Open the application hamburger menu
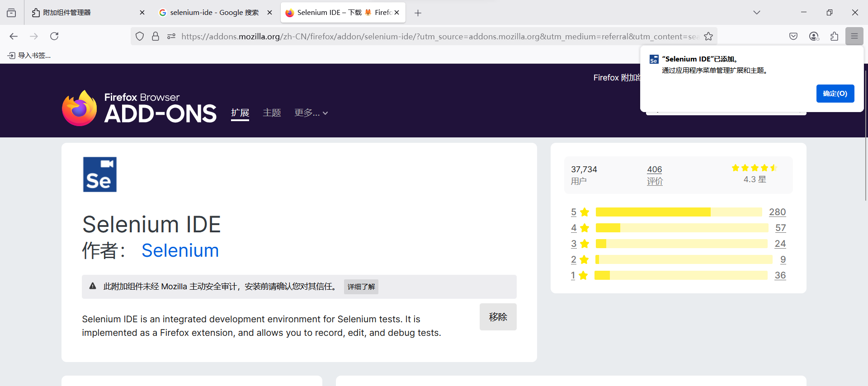Screen dimensions: 868x386 click(854, 36)
